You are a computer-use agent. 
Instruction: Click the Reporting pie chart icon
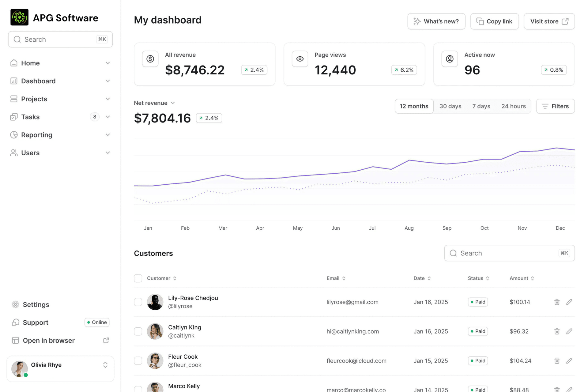(14, 135)
